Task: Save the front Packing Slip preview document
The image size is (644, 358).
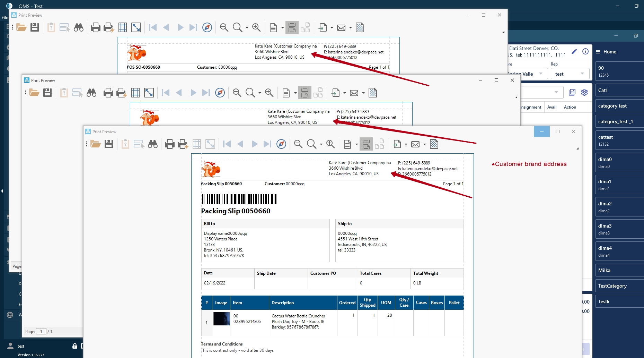Action: [109, 144]
